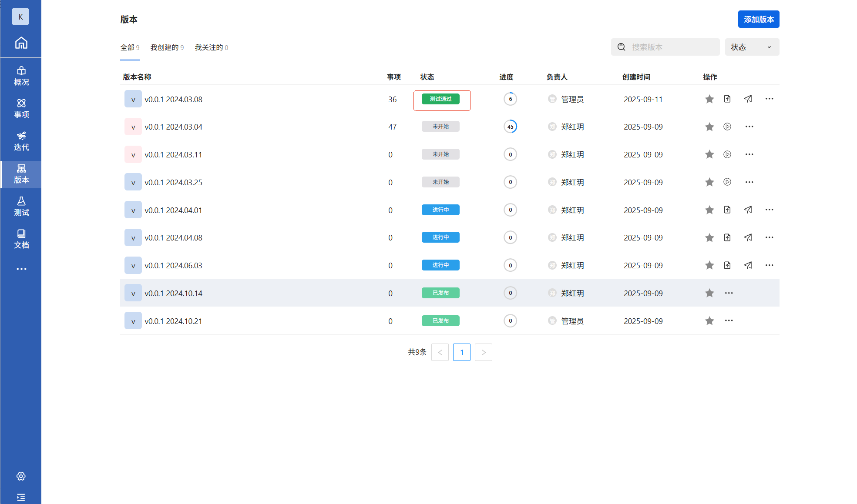
Task: Open the 状态 status filter dropdown
Action: point(752,47)
